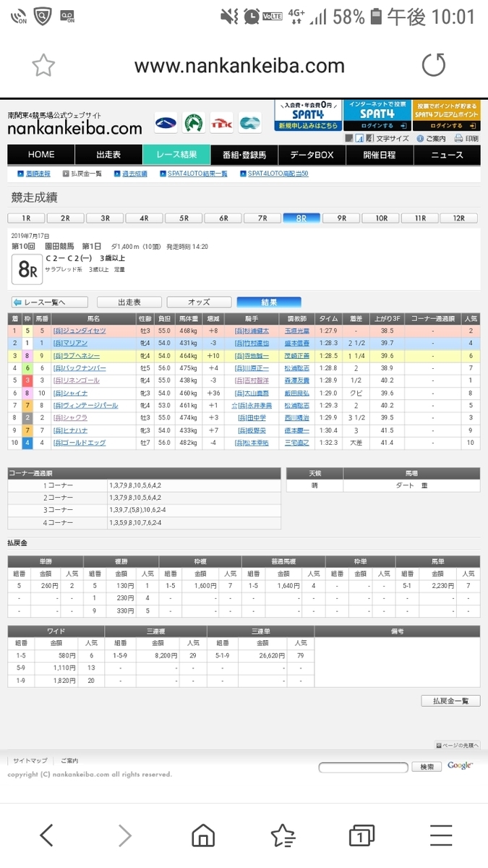Open the ニュース menu item

pyautogui.click(x=447, y=155)
